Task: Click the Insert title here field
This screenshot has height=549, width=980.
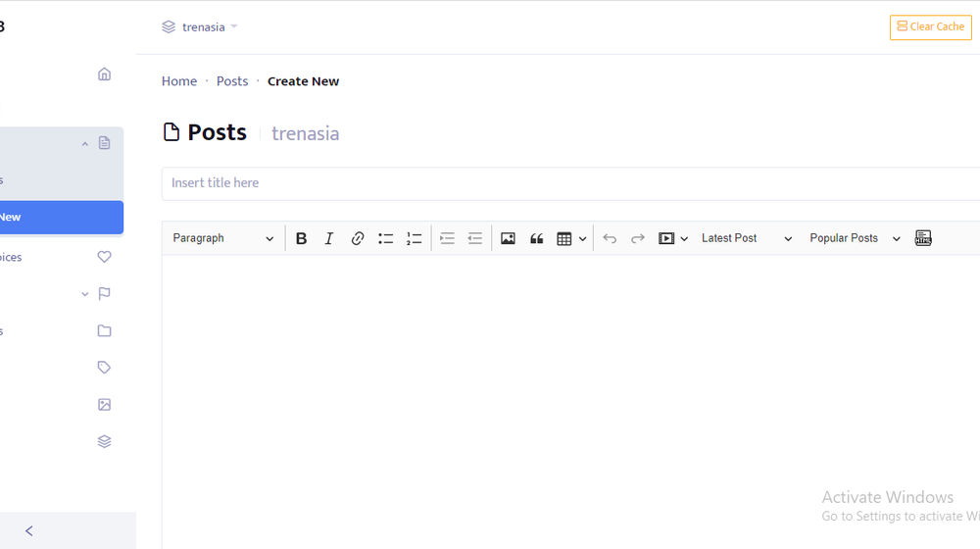Action: click(x=570, y=183)
